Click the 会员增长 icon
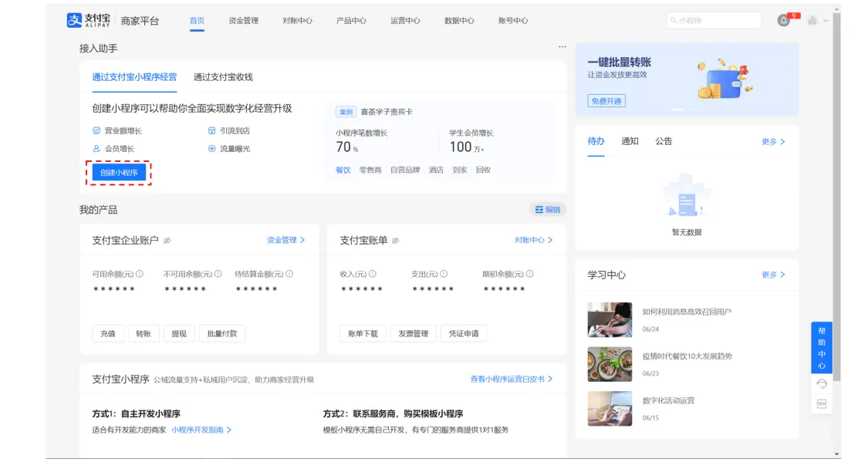This screenshot has width=868, height=462. 97,148
